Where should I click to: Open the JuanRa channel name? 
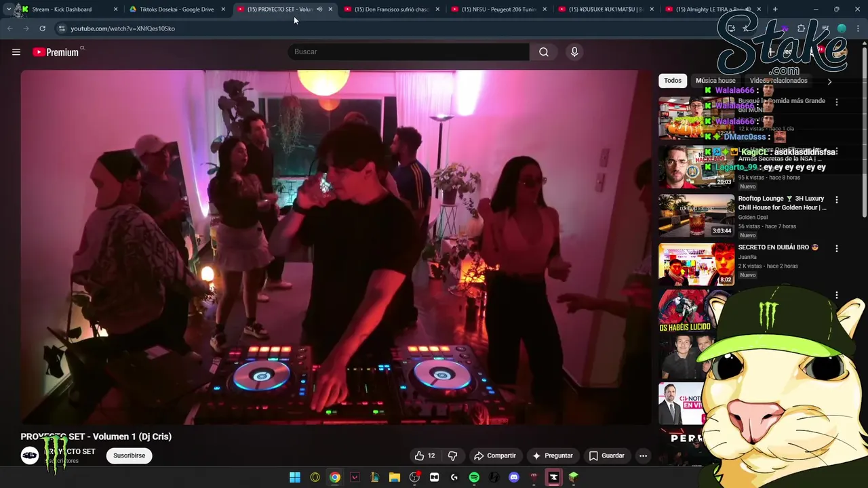point(747,257)
